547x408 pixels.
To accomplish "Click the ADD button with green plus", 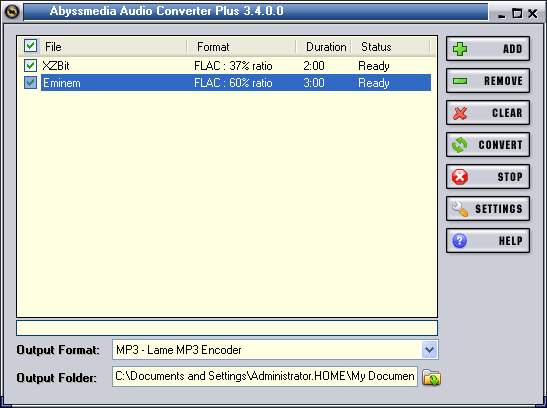I will coord(488,49).
